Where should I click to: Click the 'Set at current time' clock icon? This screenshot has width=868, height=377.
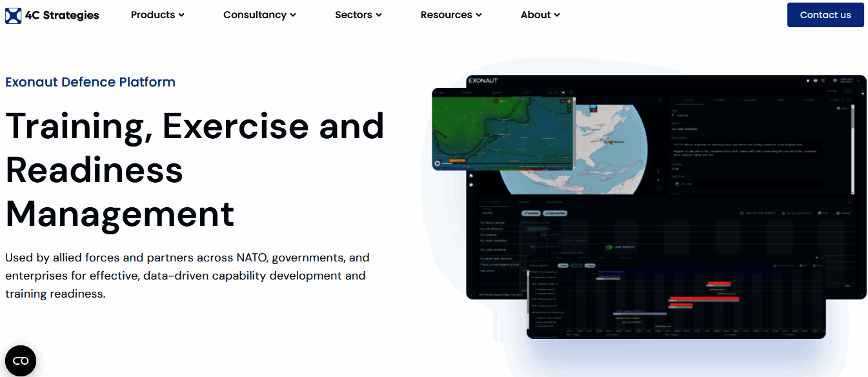pos(783,213)
